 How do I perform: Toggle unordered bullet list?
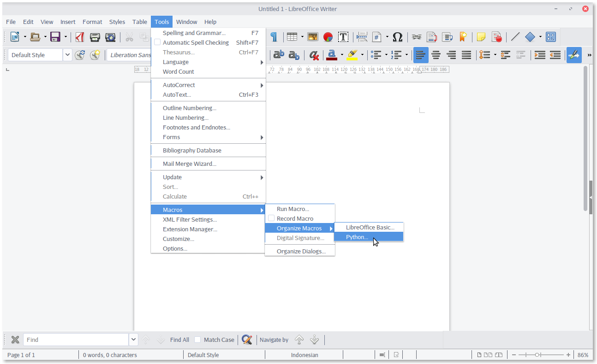(376, 55)
